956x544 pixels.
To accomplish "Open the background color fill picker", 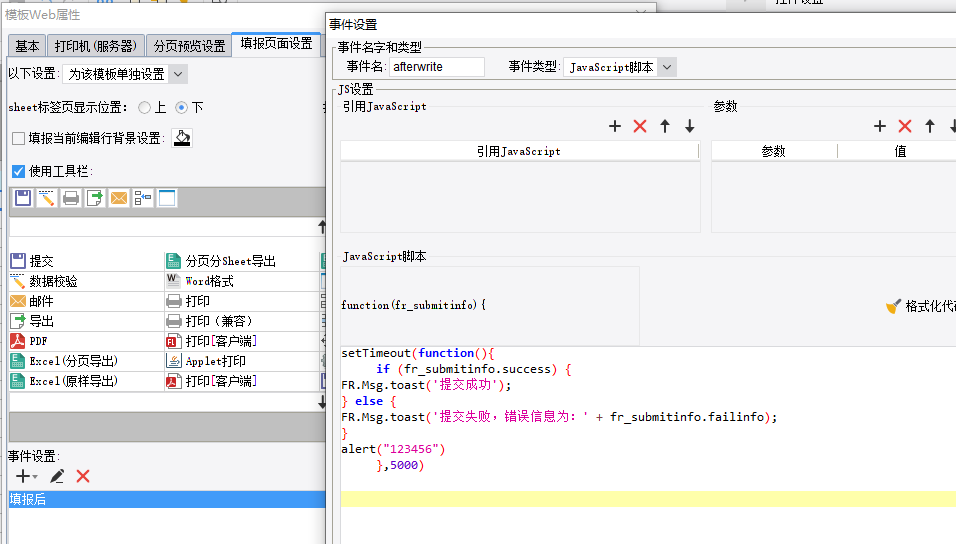I will (x=182, y=138).
